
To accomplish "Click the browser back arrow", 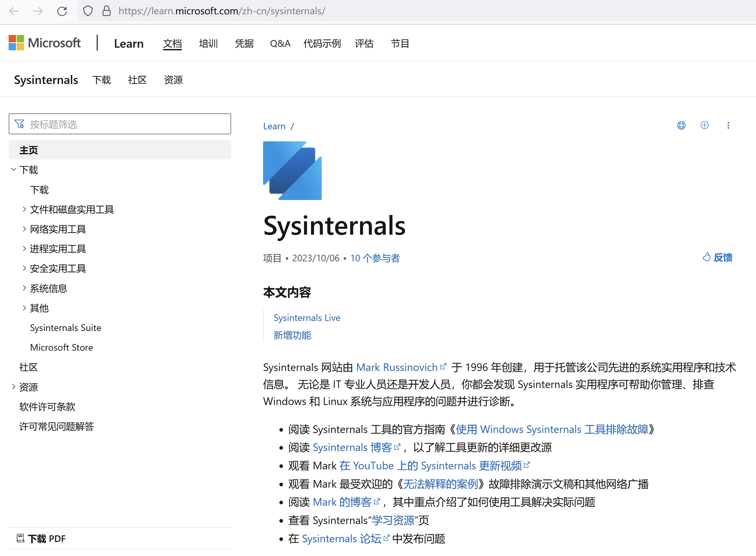I will point(14,11).
